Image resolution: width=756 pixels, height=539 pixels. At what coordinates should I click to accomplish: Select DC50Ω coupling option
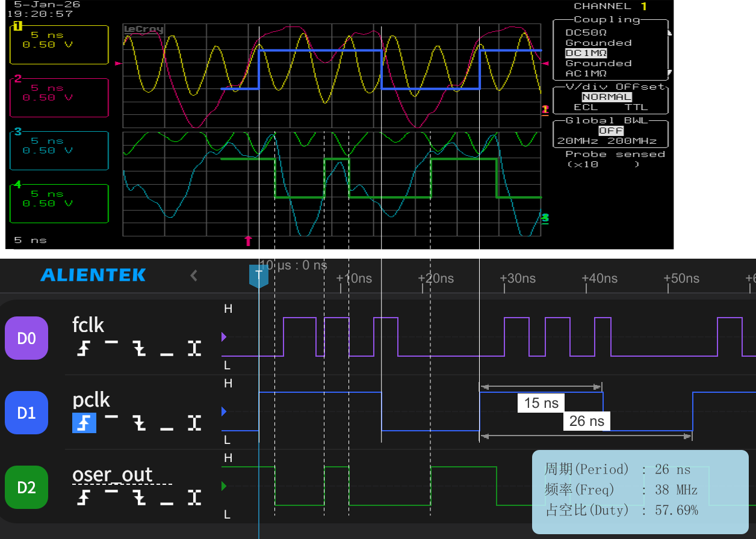coord(586,32)
